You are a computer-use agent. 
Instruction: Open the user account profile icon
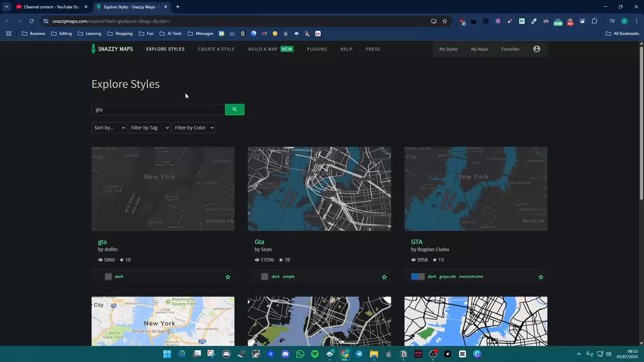coord(537,49)
